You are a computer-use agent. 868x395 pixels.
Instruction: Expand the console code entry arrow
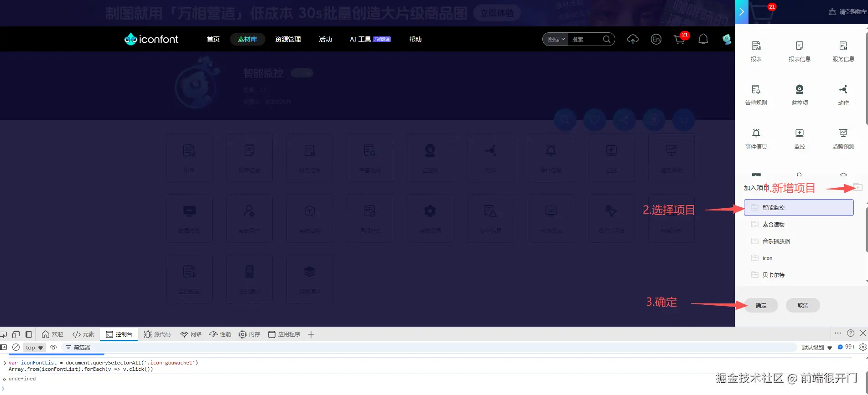point(5,363)
